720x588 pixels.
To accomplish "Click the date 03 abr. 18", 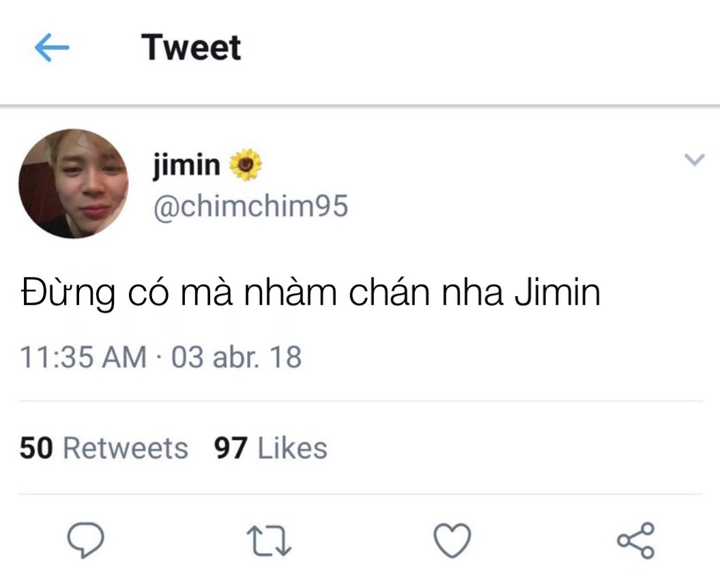I will point(237,357).
